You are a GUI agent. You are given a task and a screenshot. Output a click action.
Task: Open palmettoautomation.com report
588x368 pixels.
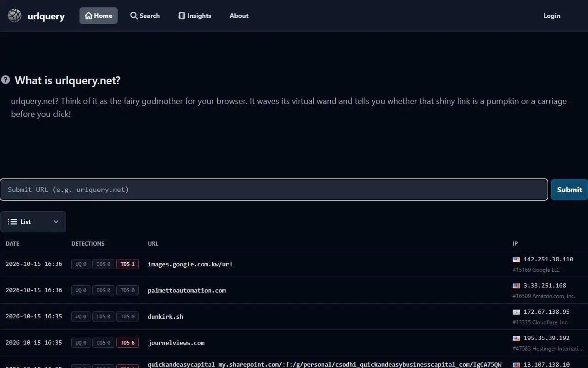click(x=187, y=290)
